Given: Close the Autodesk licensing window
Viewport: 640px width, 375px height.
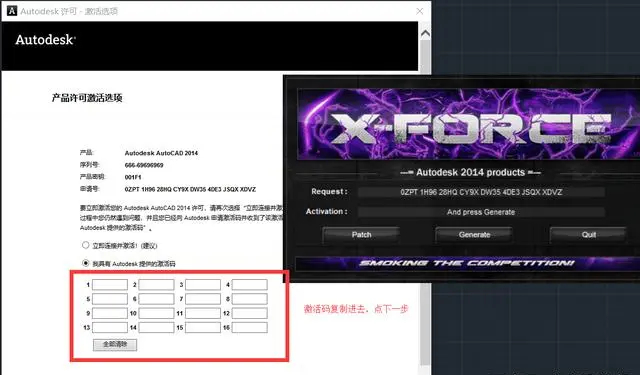Looking at the screenshot, I should click(x=420, y=11).
